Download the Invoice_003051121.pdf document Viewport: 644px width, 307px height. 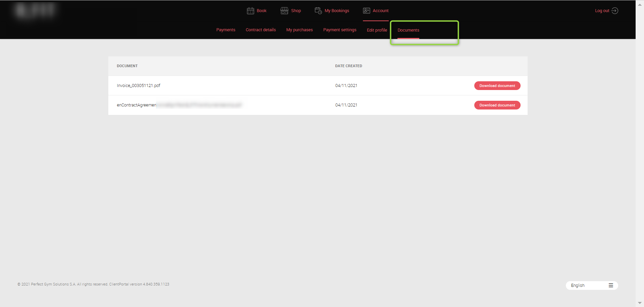tap(497, 86)
